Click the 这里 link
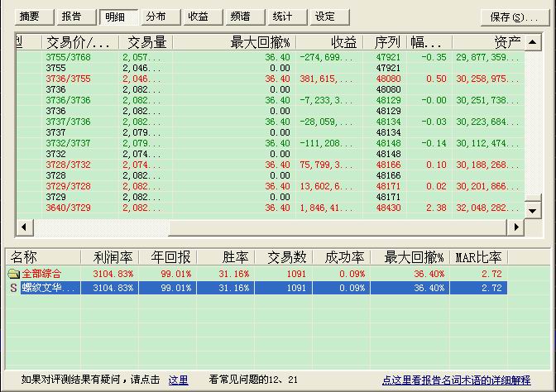556x392 pixels. (x=178, y=380)
